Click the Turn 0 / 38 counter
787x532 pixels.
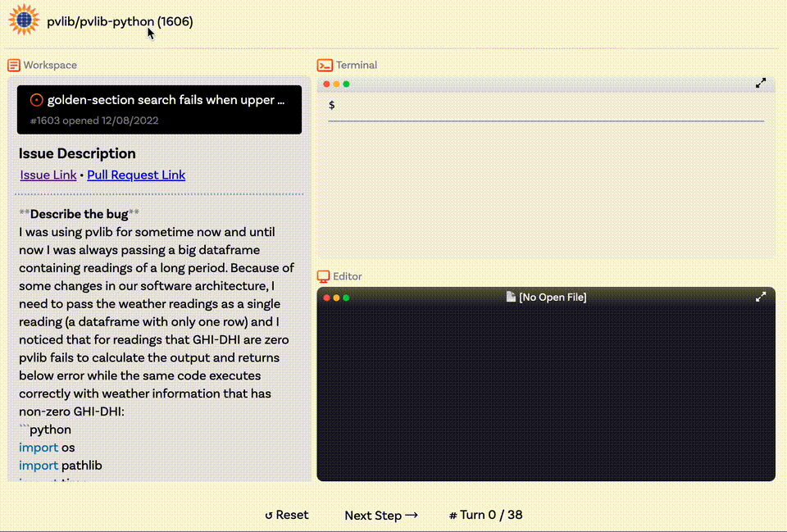pyautogui.click(x=485, y=516)
